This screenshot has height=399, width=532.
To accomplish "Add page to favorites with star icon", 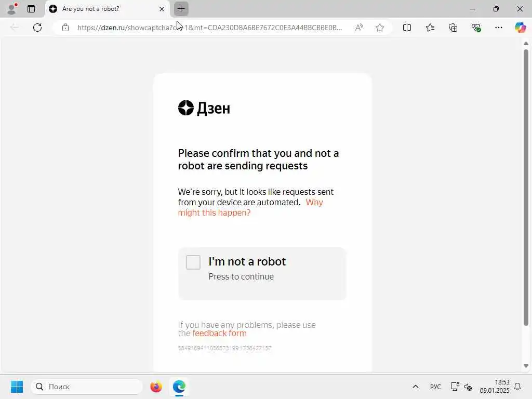I will (x=380, y=28).
